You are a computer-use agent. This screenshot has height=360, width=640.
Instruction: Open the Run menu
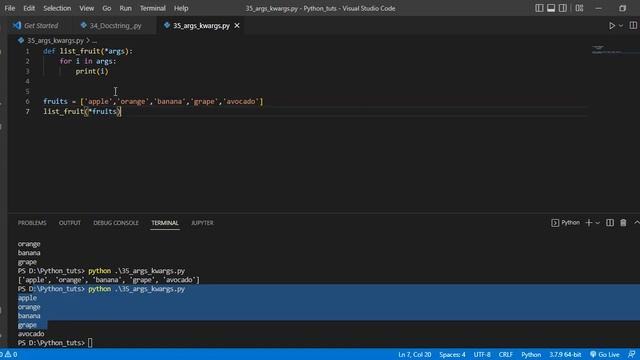[125, 8]
